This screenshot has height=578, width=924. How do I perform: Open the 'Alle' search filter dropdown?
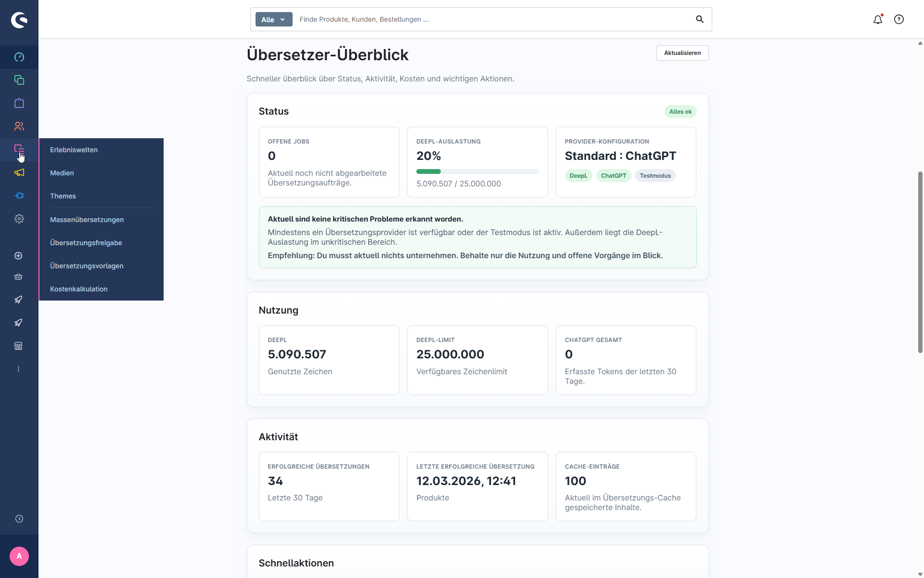click(273, 19)
